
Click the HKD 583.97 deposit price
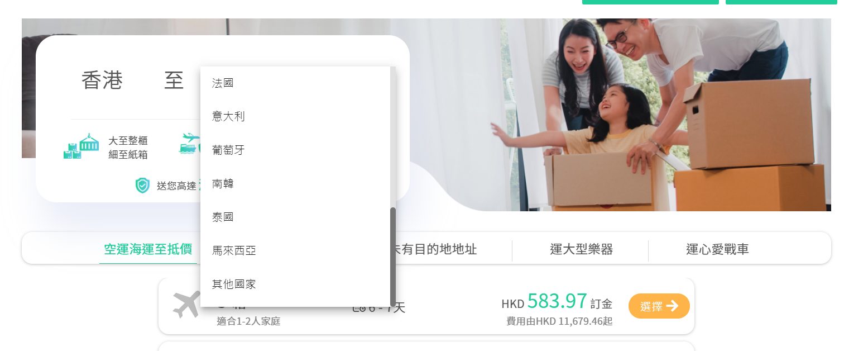(x=557, y=302)
